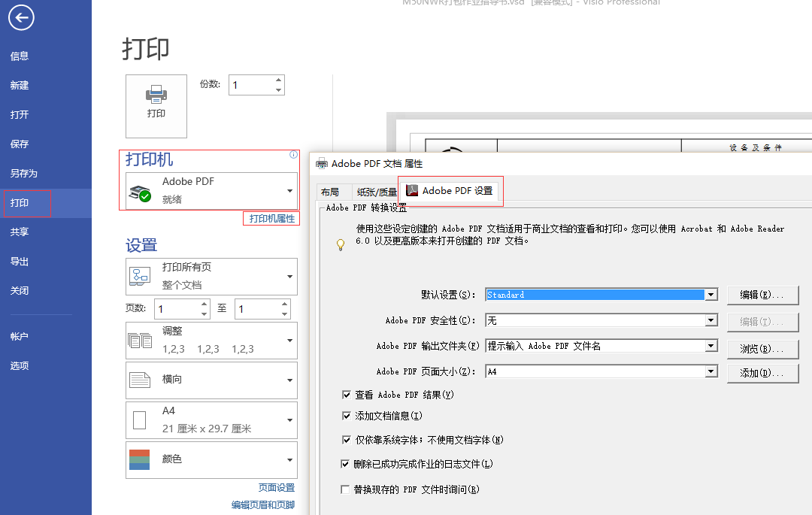This screenshot has width=812, height=515.
Task: Click the back arrow circle icon
Action: pyautogui.click(x=21, y=17)
